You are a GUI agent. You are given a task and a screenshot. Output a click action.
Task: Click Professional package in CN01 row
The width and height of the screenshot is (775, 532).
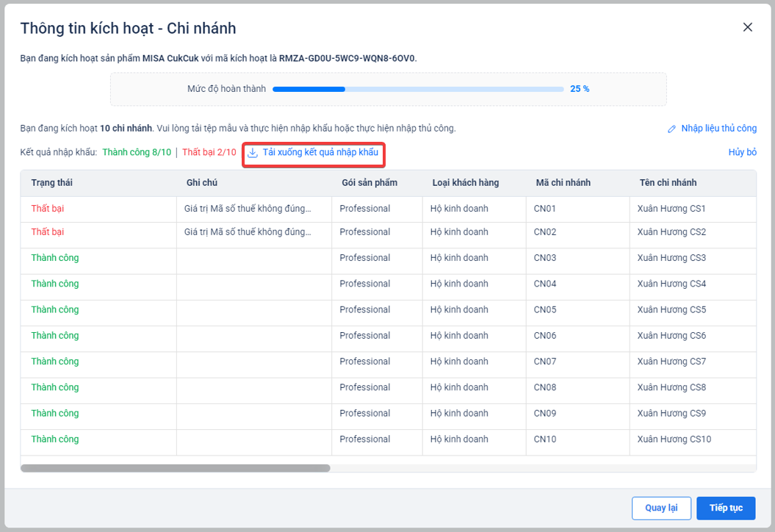coord(365,209)
